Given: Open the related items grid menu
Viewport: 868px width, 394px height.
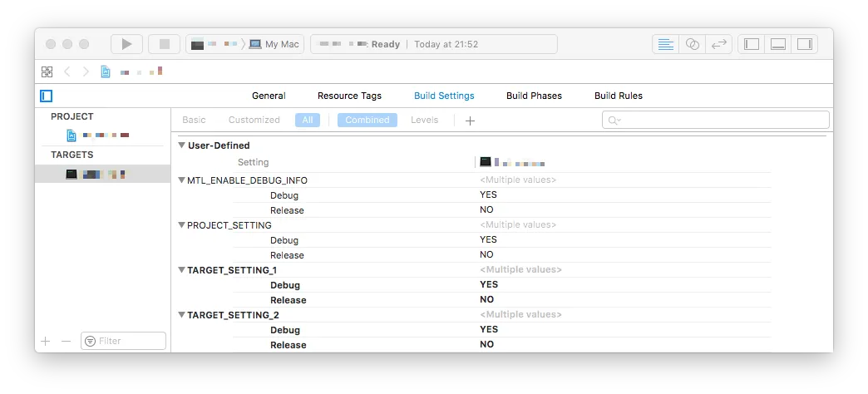Looking at the screenshot, I should click(47, 72).
